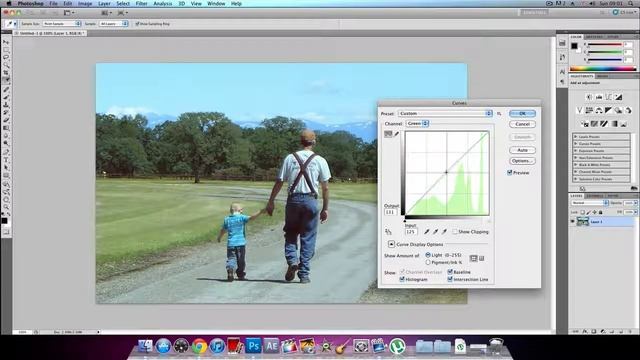Add a Black & White adjustment
This screenshot has height=360, width=640.
tap(609, 110)
